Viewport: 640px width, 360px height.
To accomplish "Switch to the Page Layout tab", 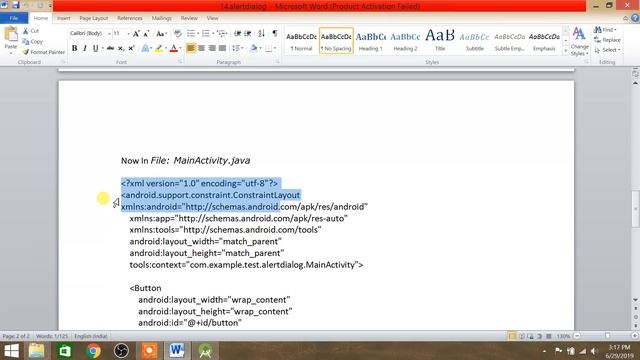I will [93, 18].
